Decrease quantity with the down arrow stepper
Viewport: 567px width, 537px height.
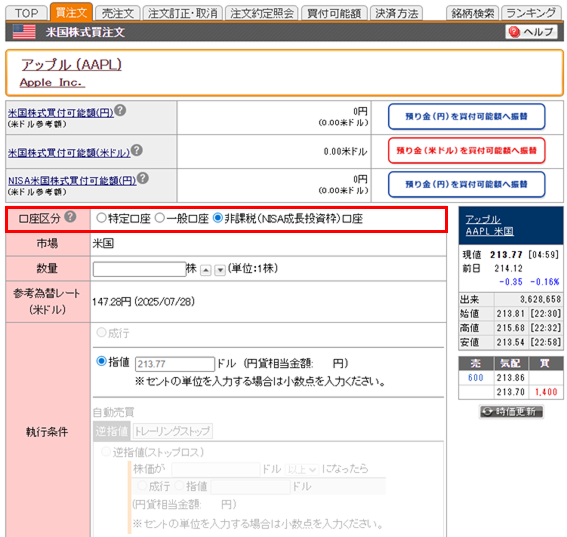[x=220, y=270]
